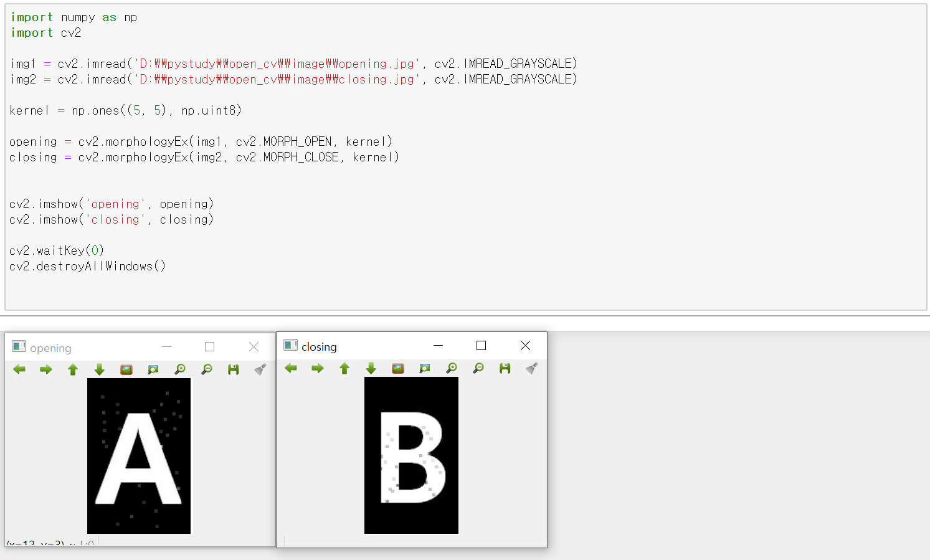Click the MORPH_OPEN morphologyEx line
The height and width of the screenshot is (560, 930).
tap(201, 141)
